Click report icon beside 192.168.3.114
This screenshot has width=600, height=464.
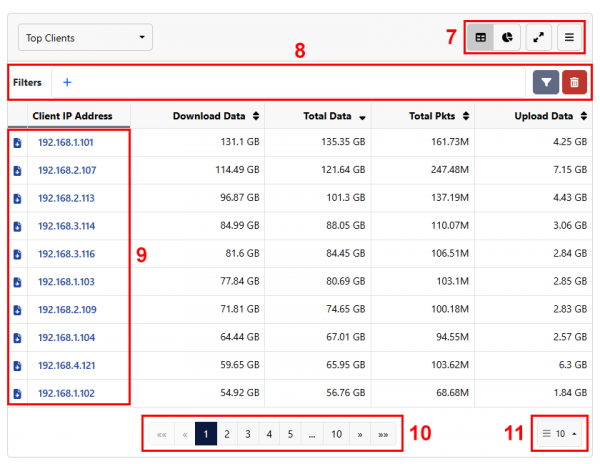pyautogui.click(x=17, y=226)
